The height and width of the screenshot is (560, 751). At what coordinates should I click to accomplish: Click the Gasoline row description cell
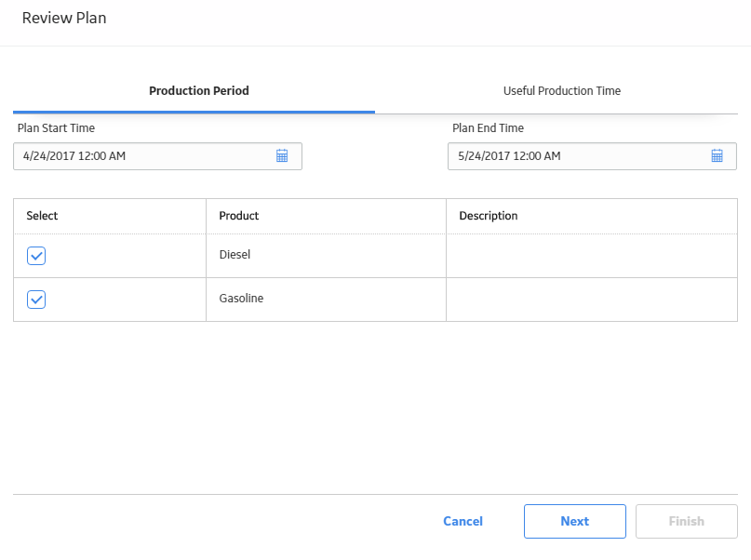point(592,300)
